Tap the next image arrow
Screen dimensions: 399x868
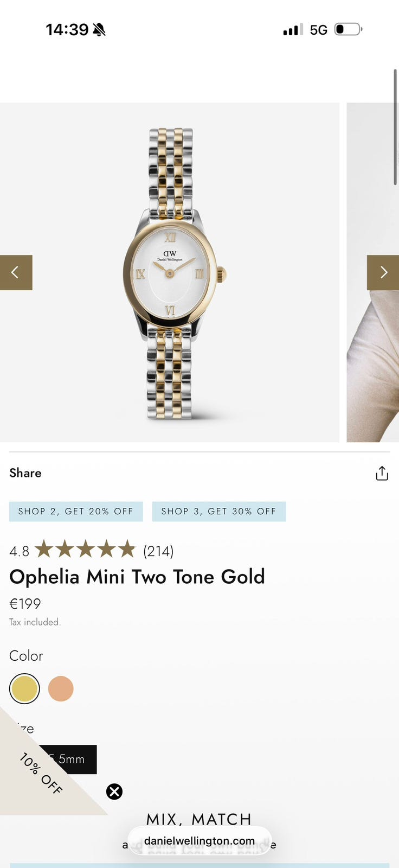(x=383, y=272)
